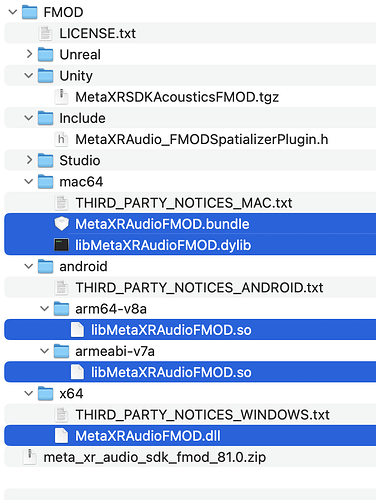Image resolution: width=376 pixels, height=500 pixels.
Task: Collapse the armeabi-v7a folder chevron
Action: 44,351
